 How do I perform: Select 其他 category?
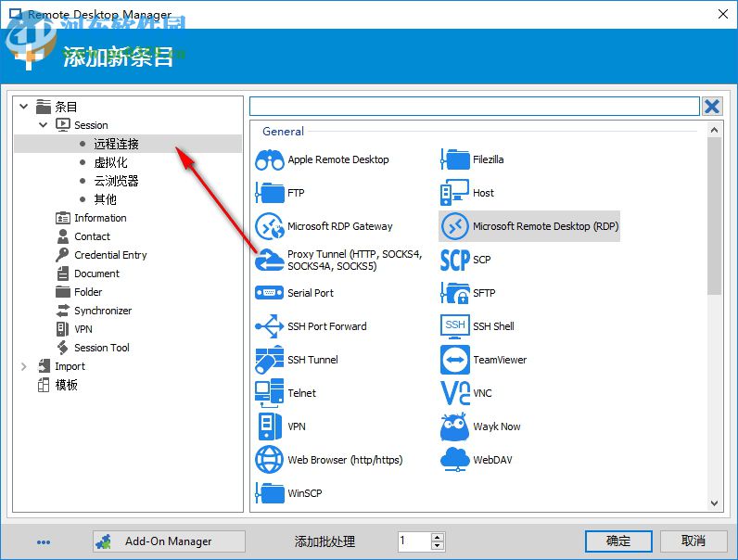pyautogui.click(x=105, y=199)
